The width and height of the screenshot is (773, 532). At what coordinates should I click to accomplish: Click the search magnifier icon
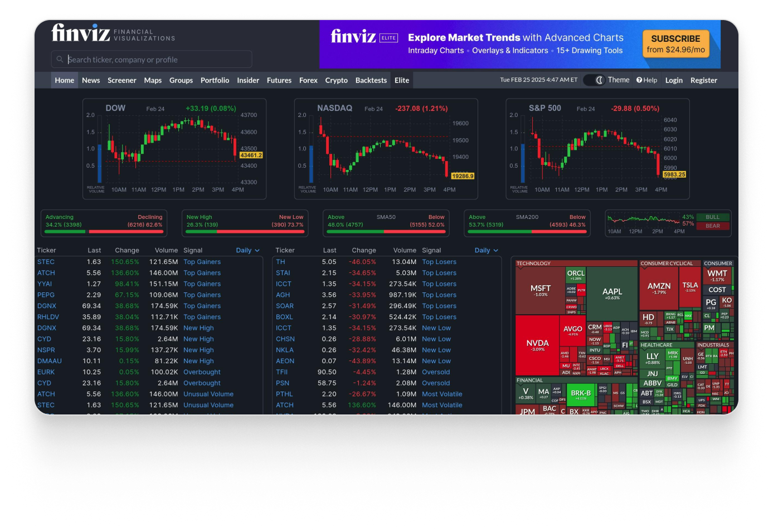tap(60, 59)
